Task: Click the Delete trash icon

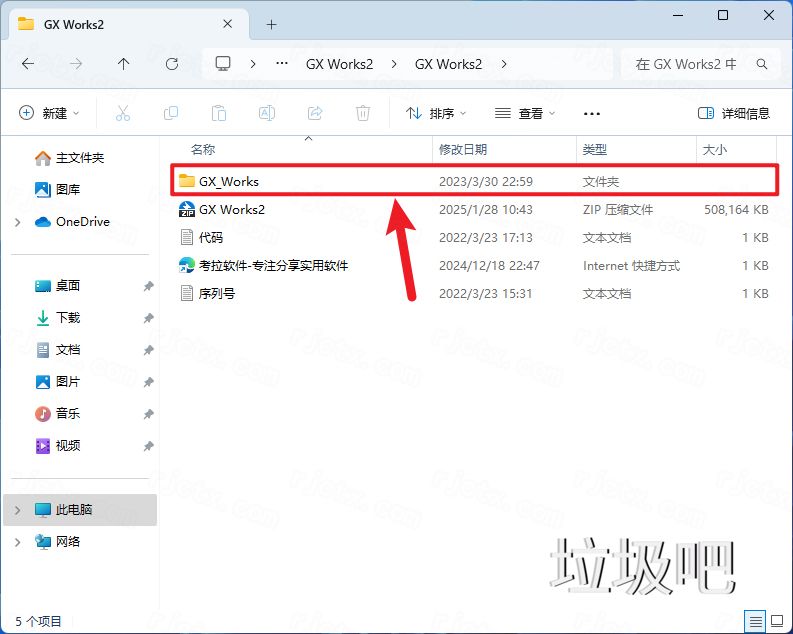Action: click(363, 113)
